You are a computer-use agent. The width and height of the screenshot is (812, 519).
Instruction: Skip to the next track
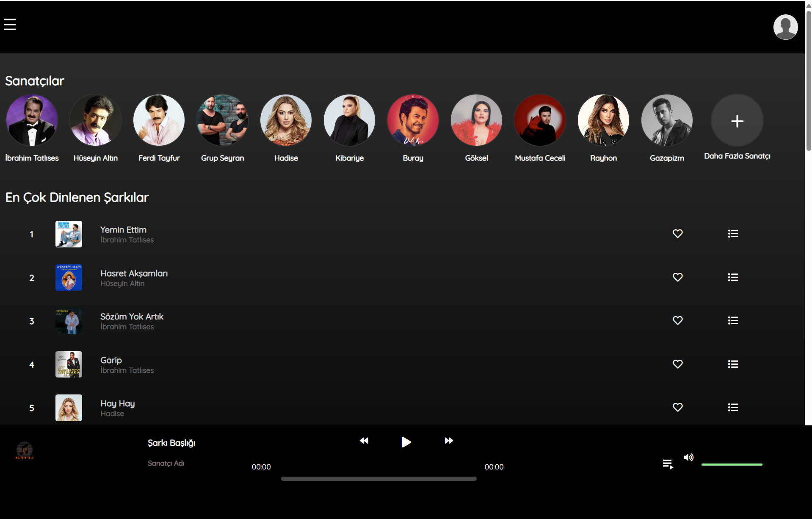coord(449,441)
